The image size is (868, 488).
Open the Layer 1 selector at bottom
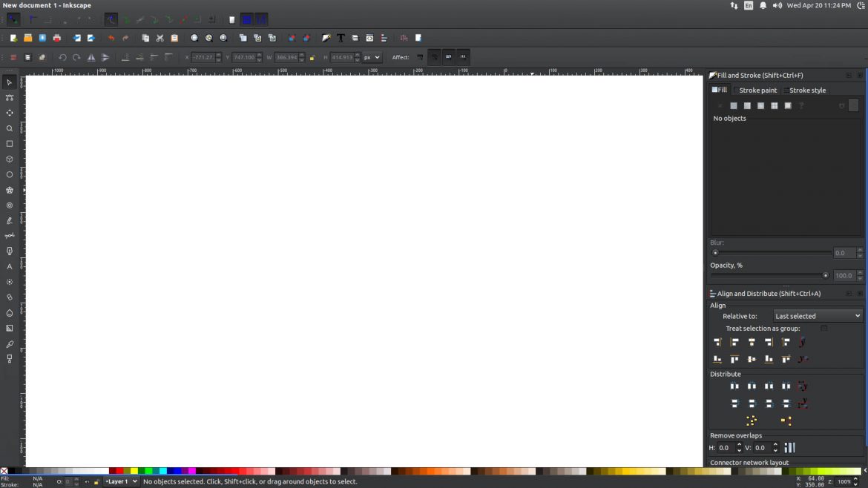(121, 481)
